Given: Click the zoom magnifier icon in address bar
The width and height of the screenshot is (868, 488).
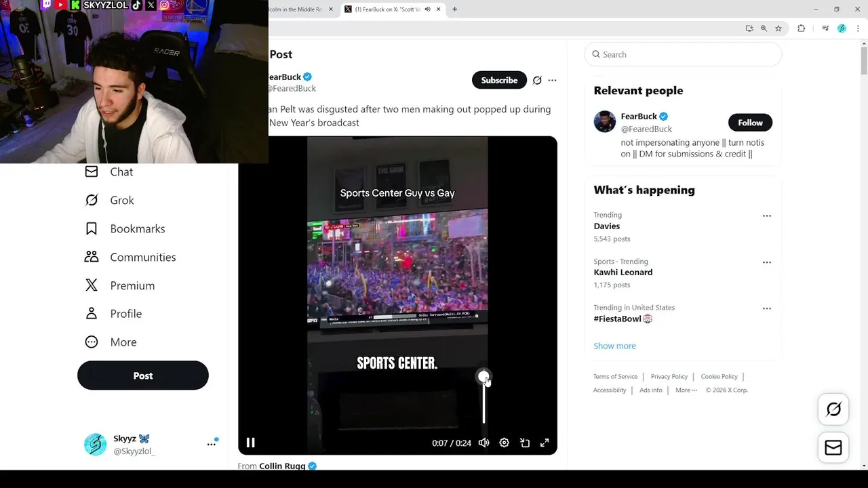Looking at the screenshot, I should [764, 28].
